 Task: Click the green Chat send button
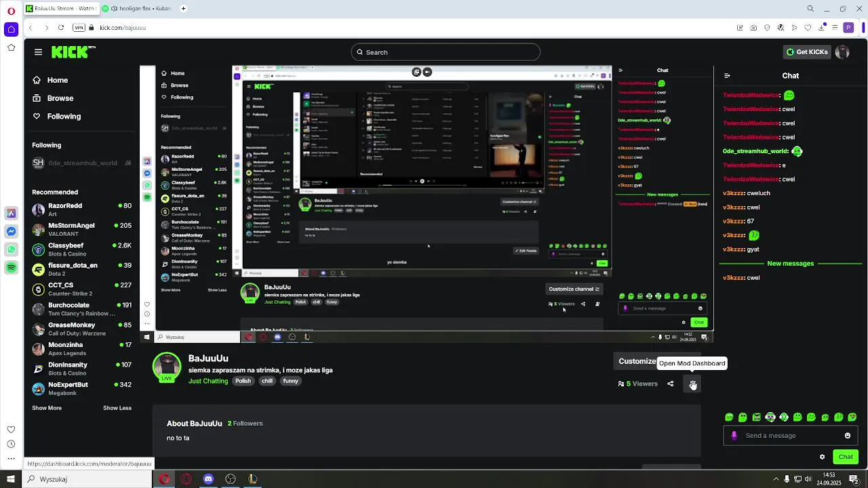(x=846, y=457)
